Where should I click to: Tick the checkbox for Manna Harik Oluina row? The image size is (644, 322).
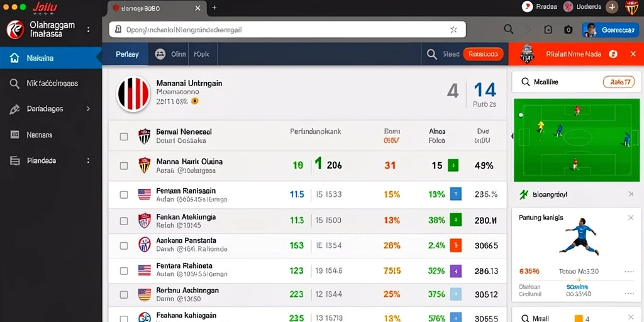[124, 166]
